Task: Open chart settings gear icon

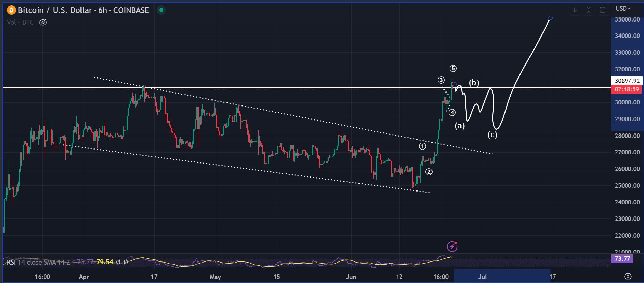Action: tap(628, 277)
